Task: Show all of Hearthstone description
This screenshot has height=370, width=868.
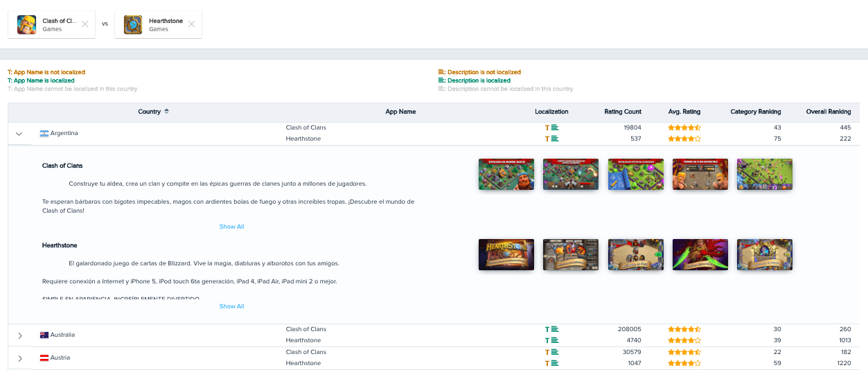Action: pyautogui.click(x=231, y=306)
